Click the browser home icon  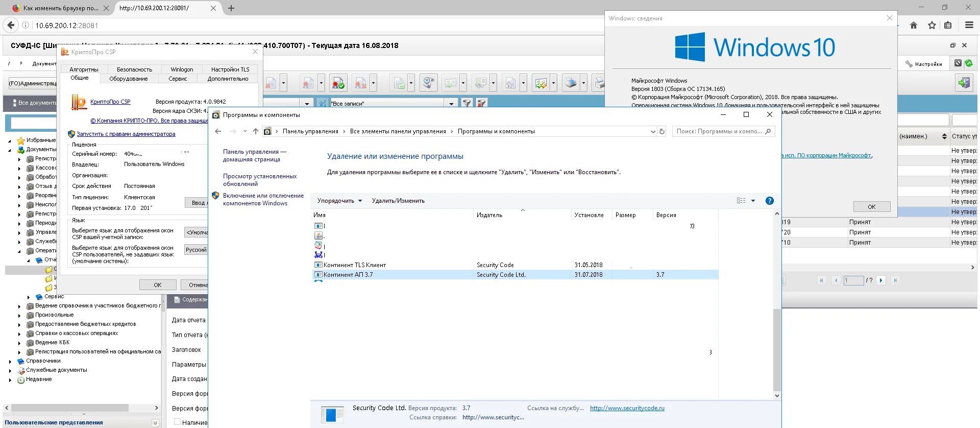point(914,25)
